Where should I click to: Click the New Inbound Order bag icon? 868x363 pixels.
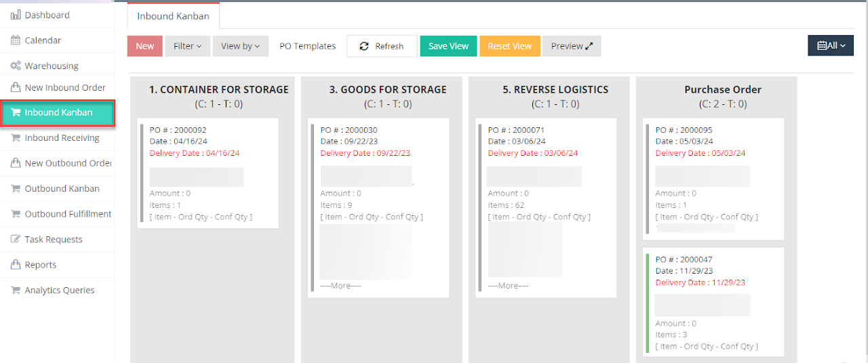(x=16, y=87)
